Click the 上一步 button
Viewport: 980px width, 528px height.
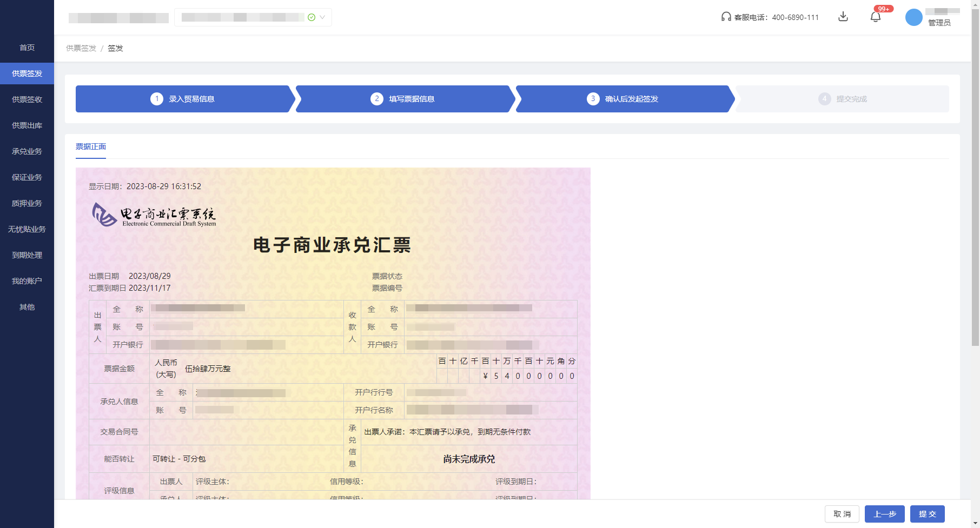click(884, 514)
